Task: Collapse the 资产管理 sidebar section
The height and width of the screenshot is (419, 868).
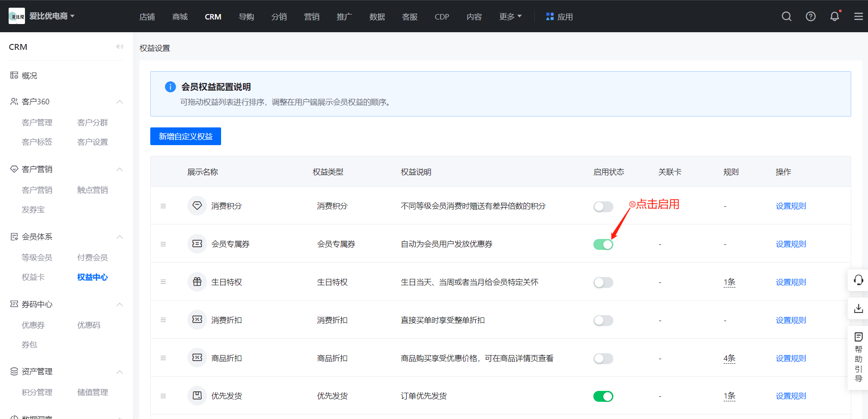Action: tap(119, 372)
